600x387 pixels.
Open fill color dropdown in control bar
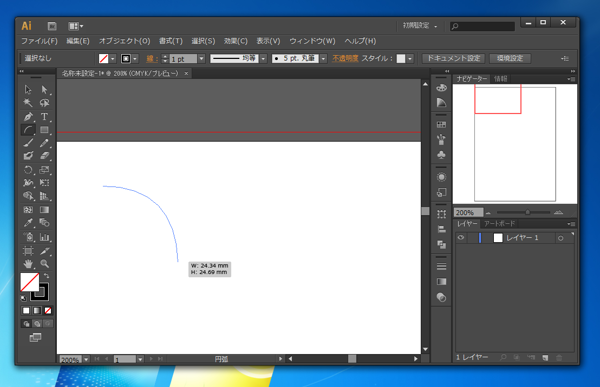point(113,59)
